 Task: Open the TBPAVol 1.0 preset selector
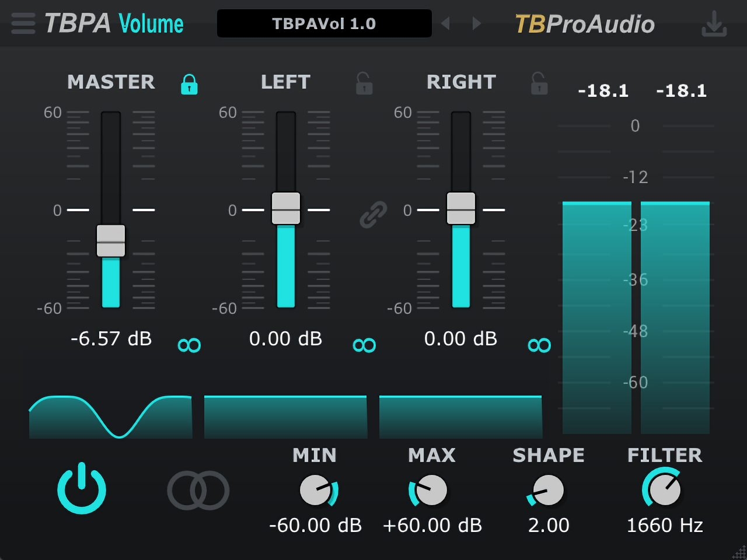point(324,23)
